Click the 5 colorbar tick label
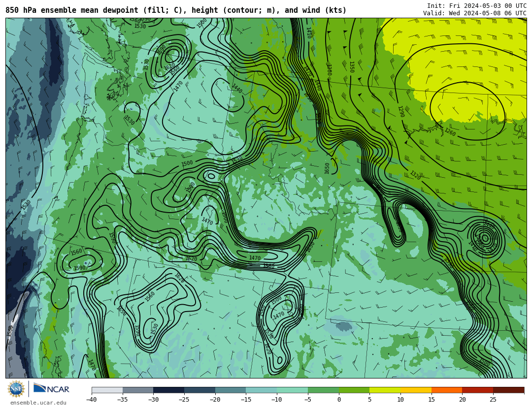Screen dimensions: 532x409 [370, 400]
